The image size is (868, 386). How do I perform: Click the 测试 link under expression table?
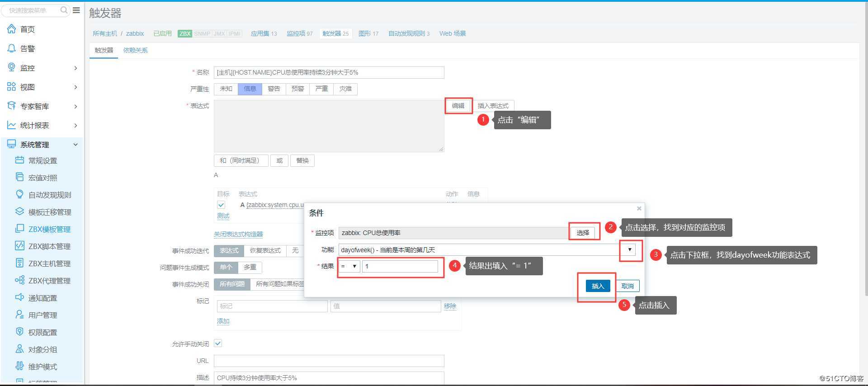pyautogui.click(x=223, y=216)
